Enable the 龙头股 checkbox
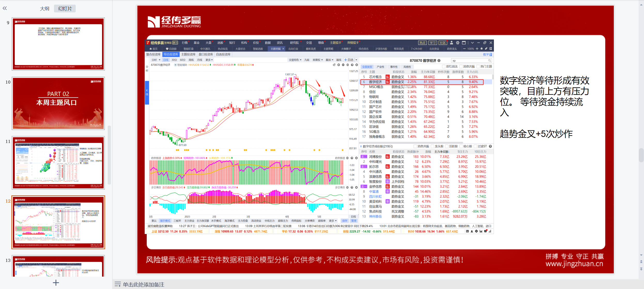 [432, 146]
